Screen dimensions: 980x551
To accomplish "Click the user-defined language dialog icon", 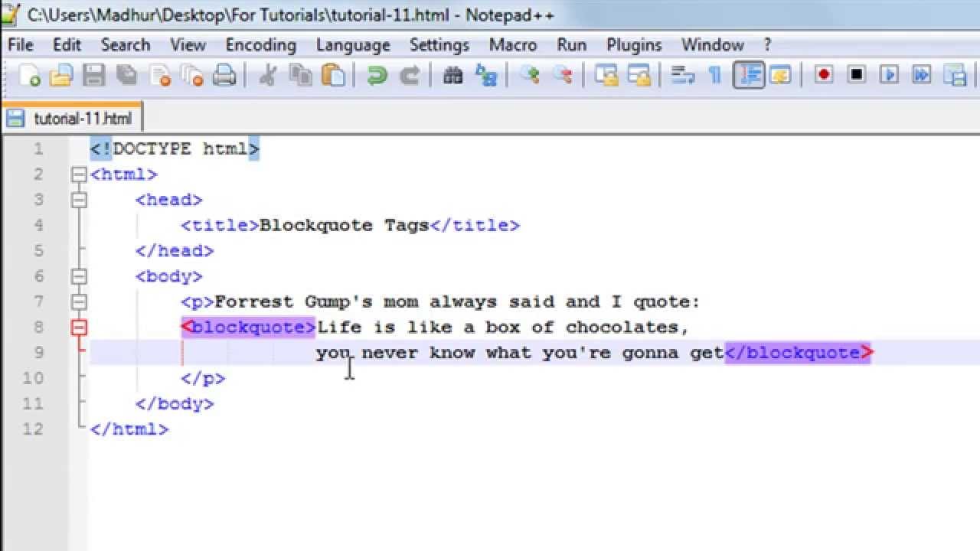I will tap(780, 75).
